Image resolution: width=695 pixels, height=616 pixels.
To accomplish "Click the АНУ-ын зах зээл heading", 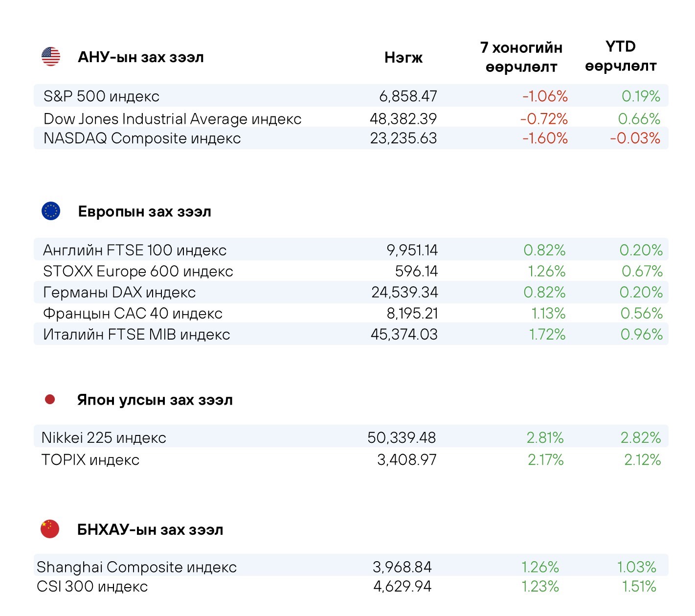I will [x=141, y=57].
